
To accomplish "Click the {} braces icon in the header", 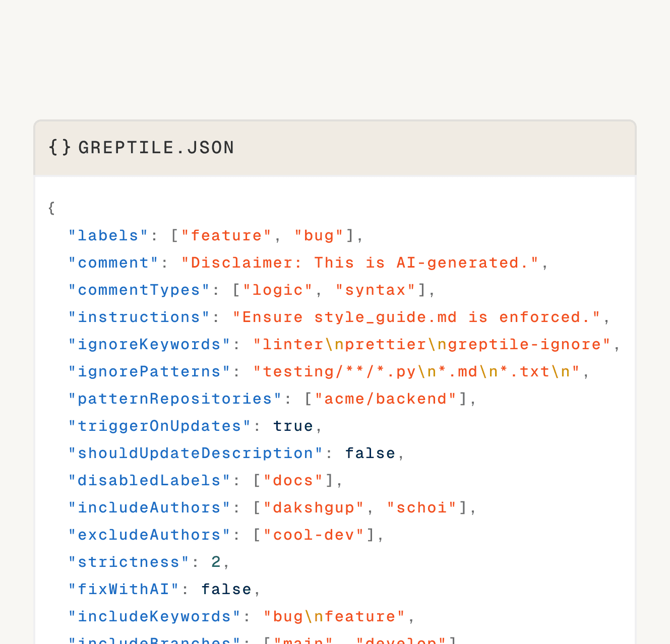I will (59, 147).
